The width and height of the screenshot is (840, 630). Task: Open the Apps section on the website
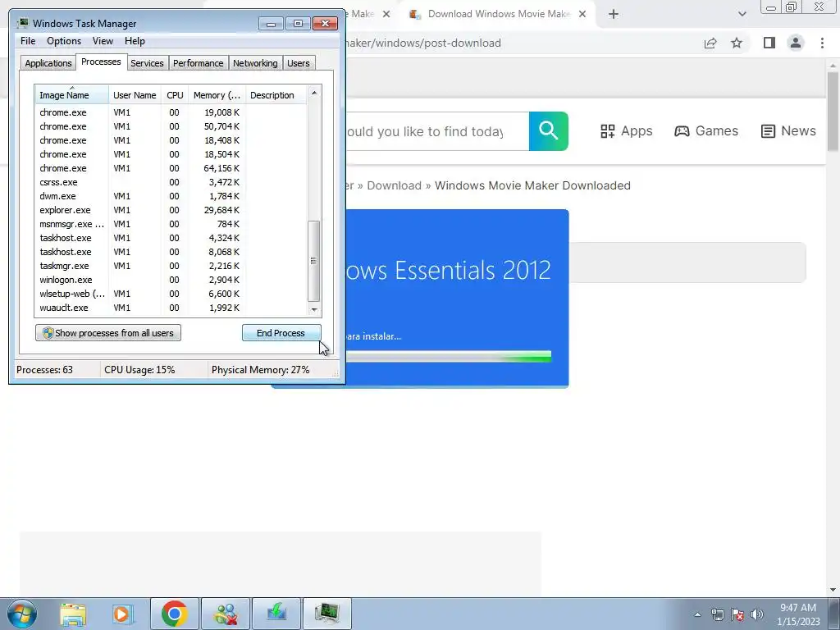[x=626, y=131]
